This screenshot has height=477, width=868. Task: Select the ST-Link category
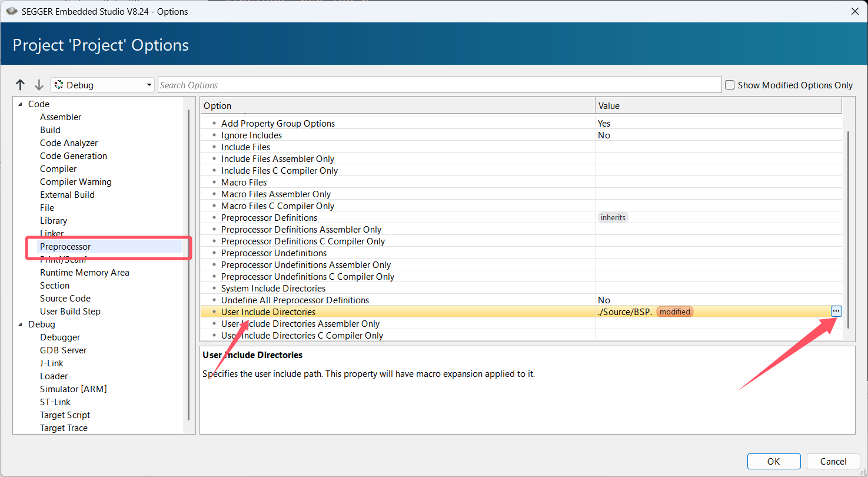pos(55,402)
